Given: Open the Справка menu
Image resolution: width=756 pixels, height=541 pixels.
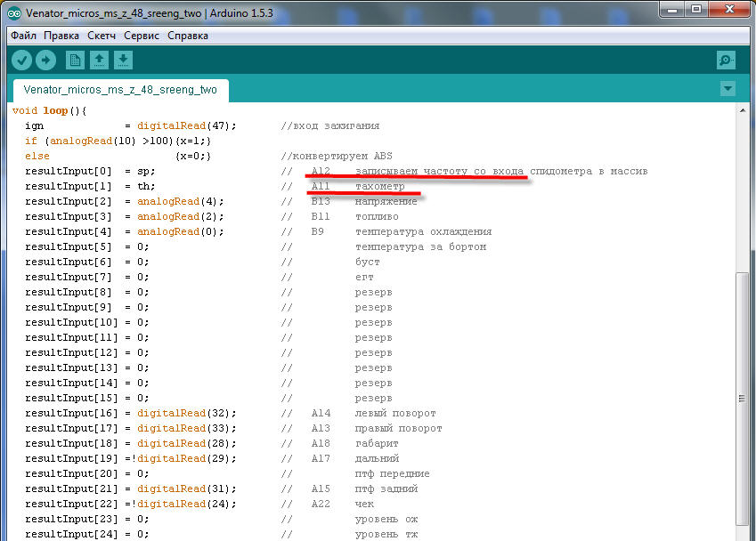Looking at the screenshot, I should coord(188,36).
